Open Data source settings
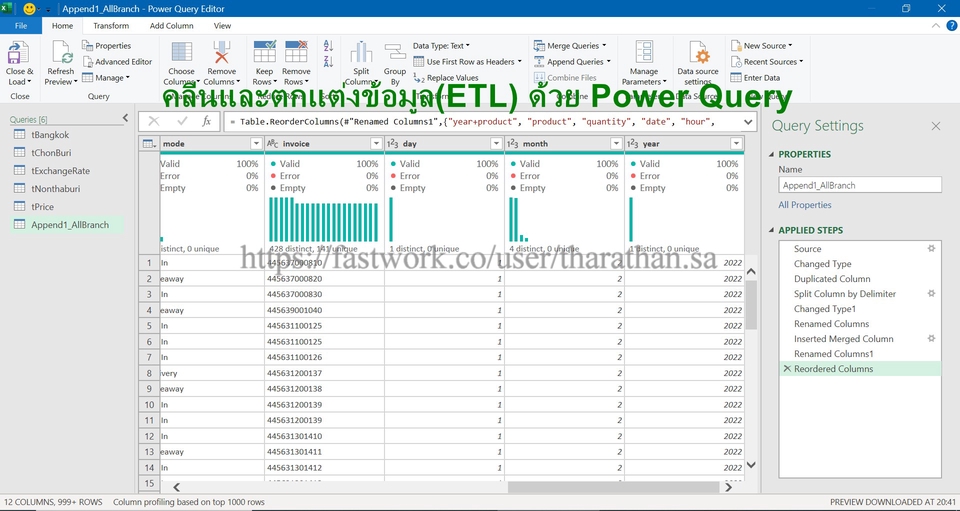The width and height of the screenshot is (960, 511). click(697, 53)
